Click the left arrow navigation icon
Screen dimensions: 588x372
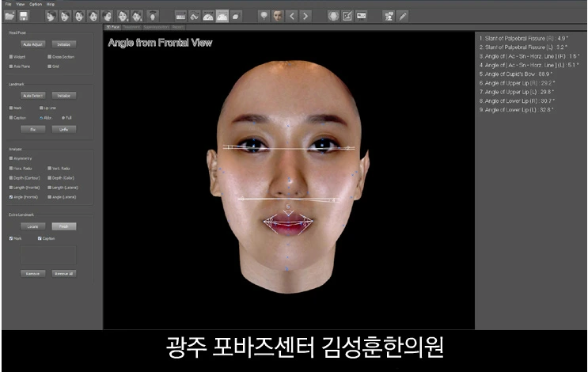[x=291, y=15]
